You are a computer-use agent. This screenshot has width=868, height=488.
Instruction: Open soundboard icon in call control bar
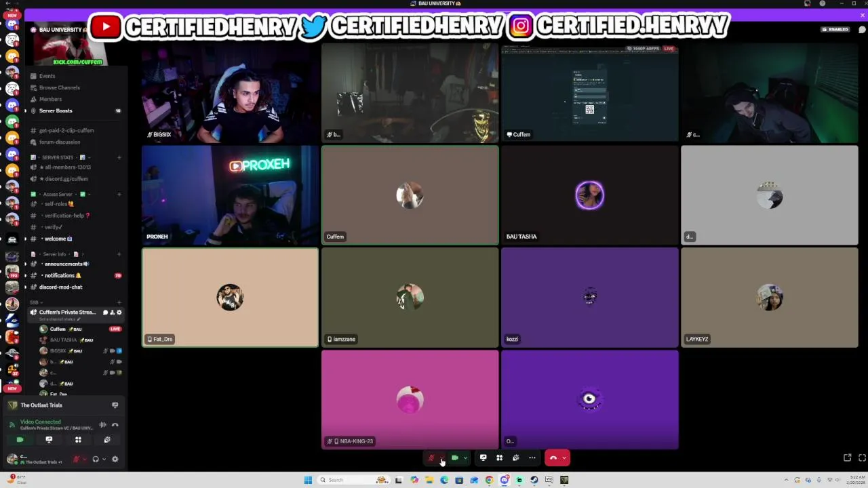515,457
